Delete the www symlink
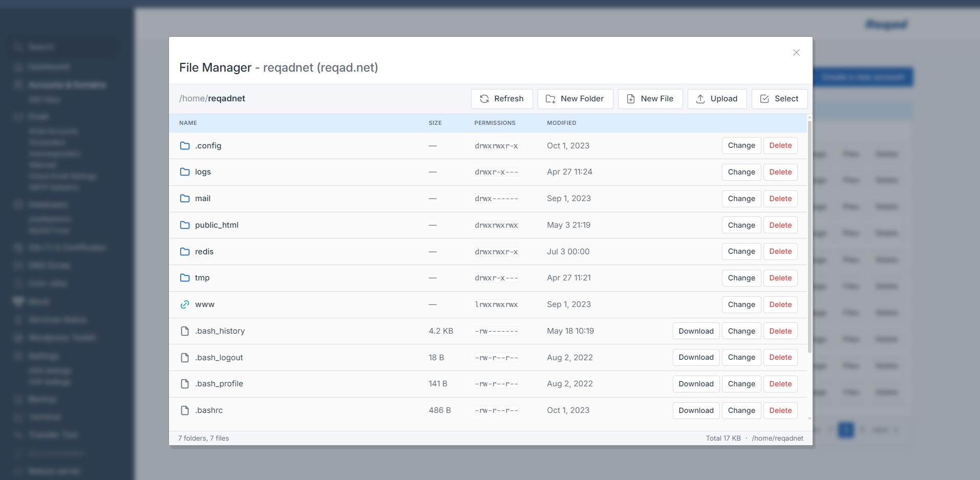980x480 pixels. coord(780,304)
